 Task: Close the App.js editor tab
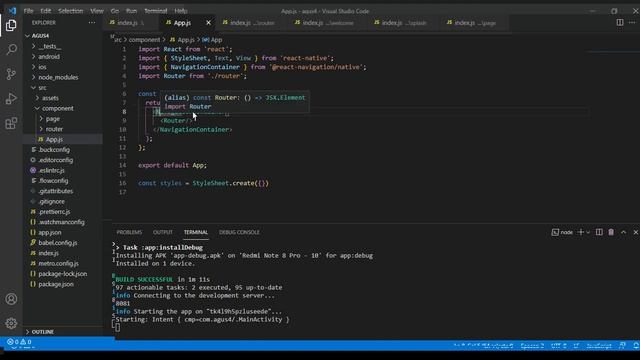[x=208, y=23]
